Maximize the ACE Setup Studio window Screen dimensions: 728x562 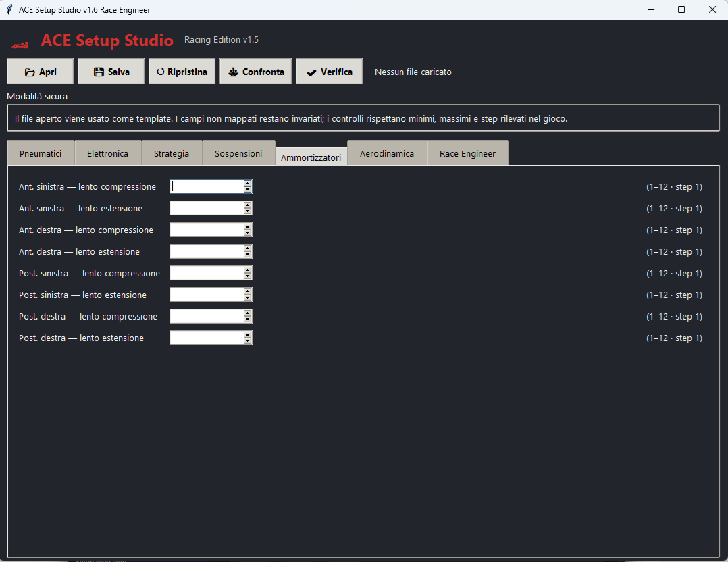click(x=681, y=9)
